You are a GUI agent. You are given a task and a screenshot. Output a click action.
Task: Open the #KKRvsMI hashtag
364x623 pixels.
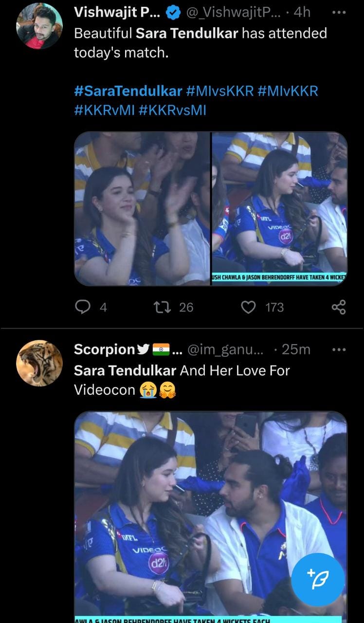[172, 110]
